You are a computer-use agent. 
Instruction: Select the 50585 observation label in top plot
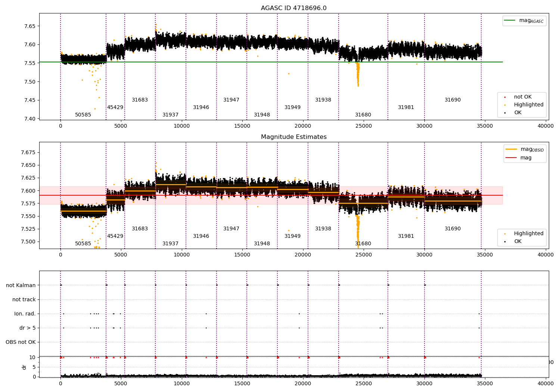(83, 115)
